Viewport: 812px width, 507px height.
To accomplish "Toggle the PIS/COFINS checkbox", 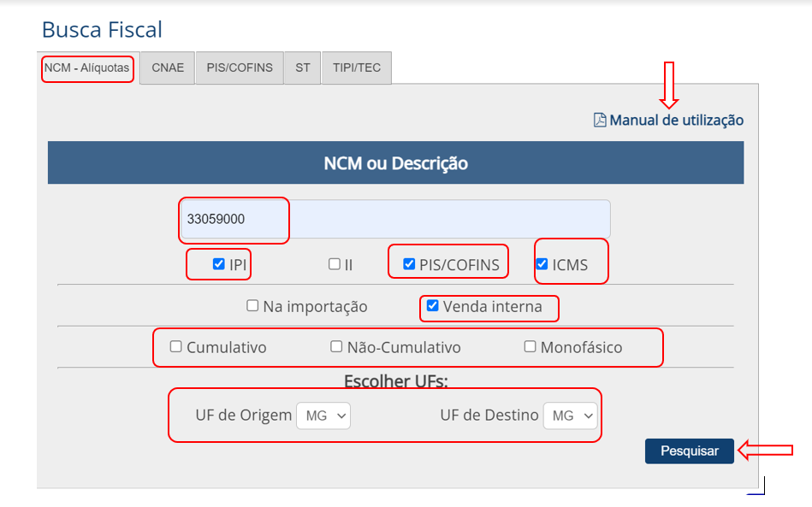I will coord(409,264).
